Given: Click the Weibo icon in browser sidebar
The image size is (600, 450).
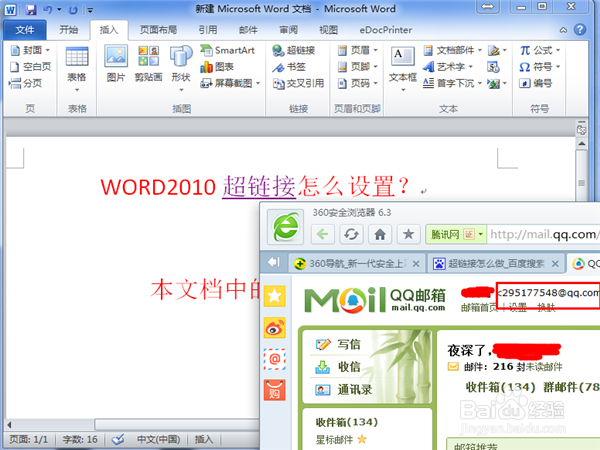Looking at the screenshot, I should tap(274, 328).
